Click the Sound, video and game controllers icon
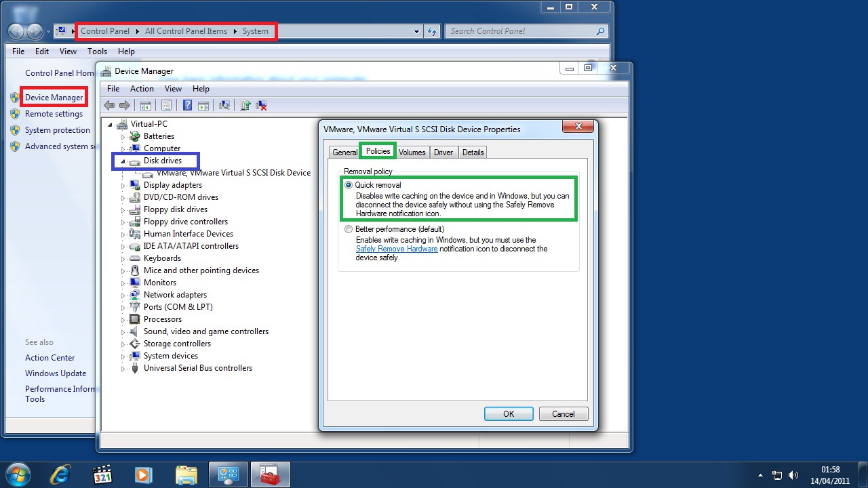868x488 pixels. click(x=135, y=331)
